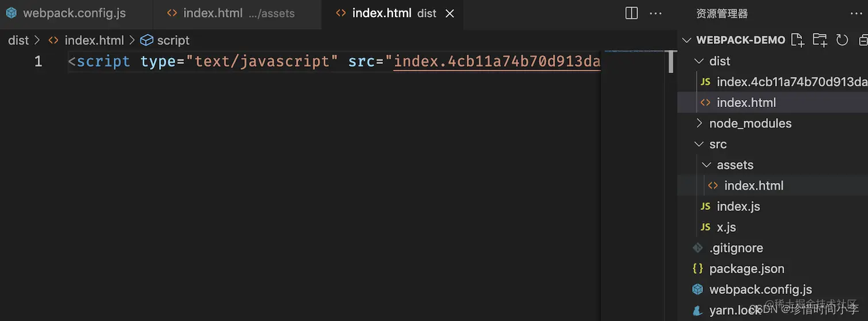Click the braces icon beside package.json
868x321 pixels.
(698, 268)
